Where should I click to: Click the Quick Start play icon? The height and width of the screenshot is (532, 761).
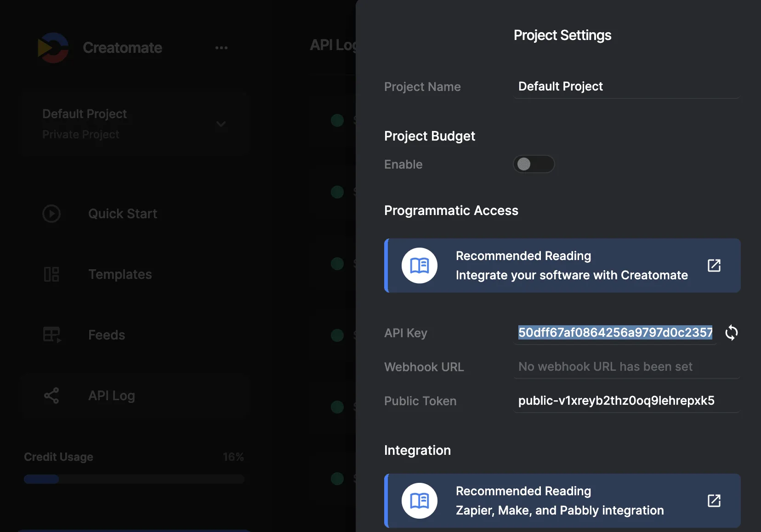click(x=51, y=214)
